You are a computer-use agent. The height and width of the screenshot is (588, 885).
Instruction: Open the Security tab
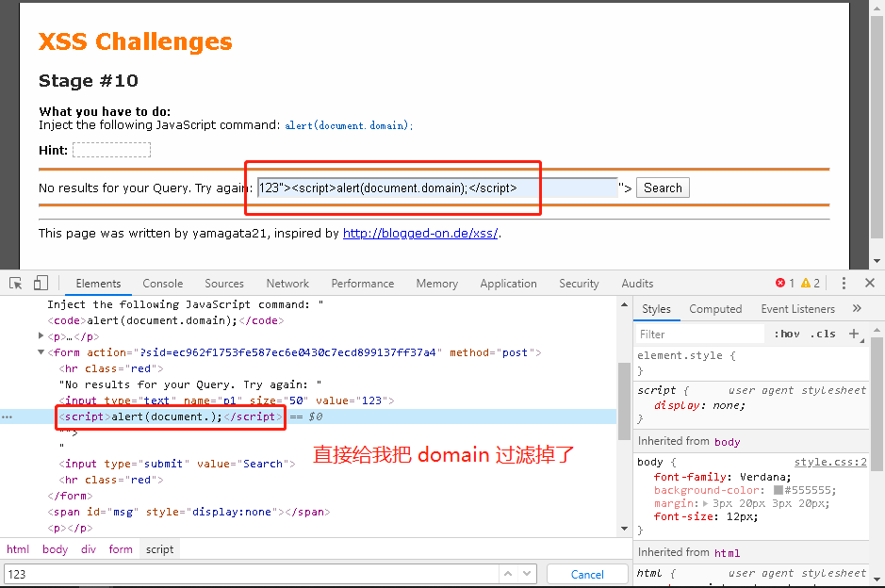click(x=579, y=284)
